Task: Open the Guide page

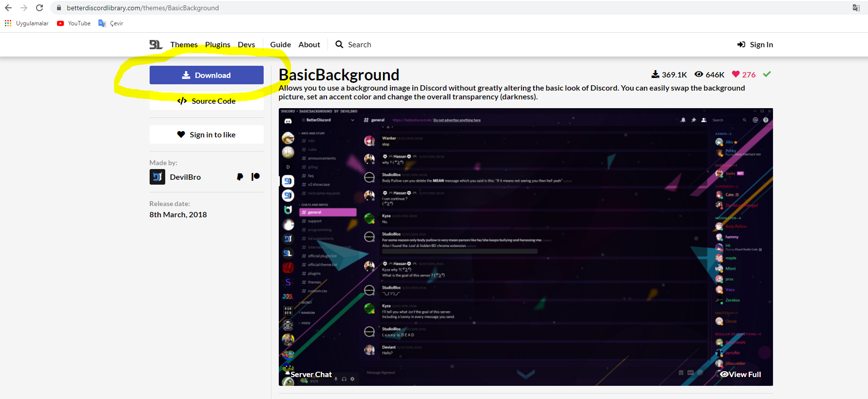Action: [280, 44]
